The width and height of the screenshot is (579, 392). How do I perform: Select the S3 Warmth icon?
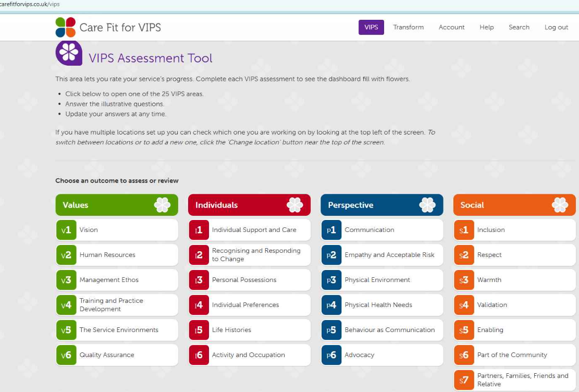(464, 280)
